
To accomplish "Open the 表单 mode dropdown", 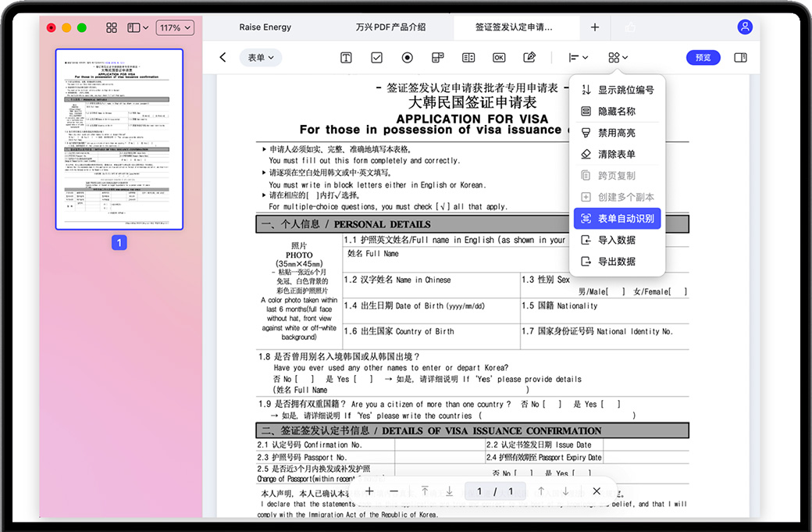I will tap(260, 58).
